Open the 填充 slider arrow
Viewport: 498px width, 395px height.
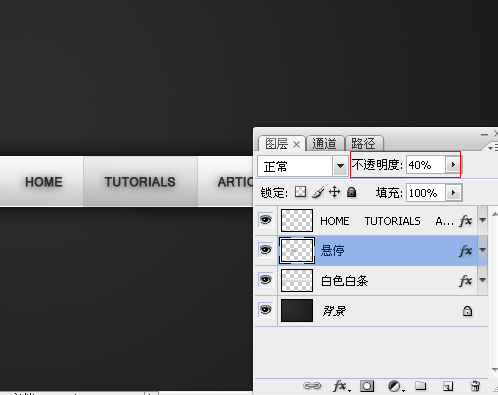coord(453,193)
